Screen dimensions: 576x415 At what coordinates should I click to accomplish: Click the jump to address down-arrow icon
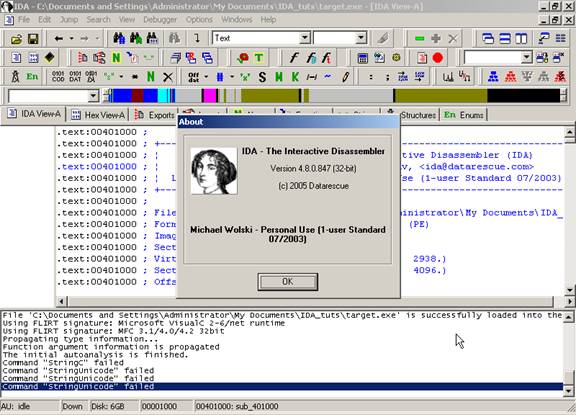tap(197, 38)
